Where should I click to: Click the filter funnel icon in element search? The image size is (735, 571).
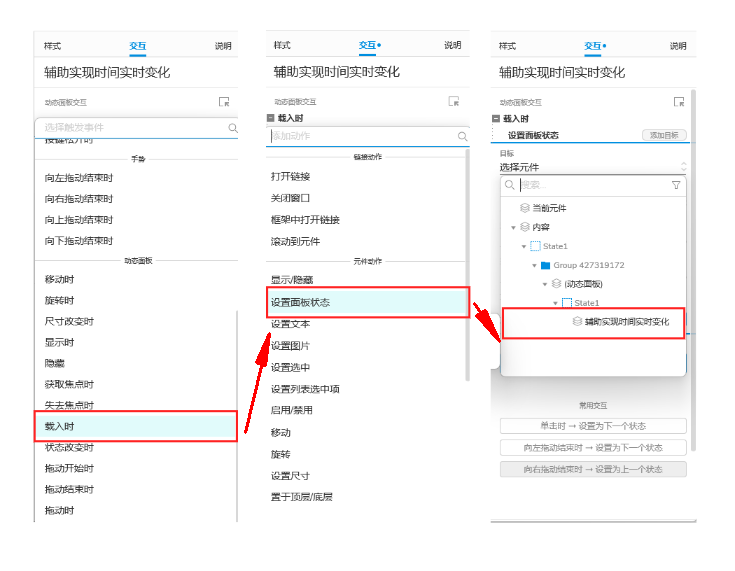pos(676,185)
